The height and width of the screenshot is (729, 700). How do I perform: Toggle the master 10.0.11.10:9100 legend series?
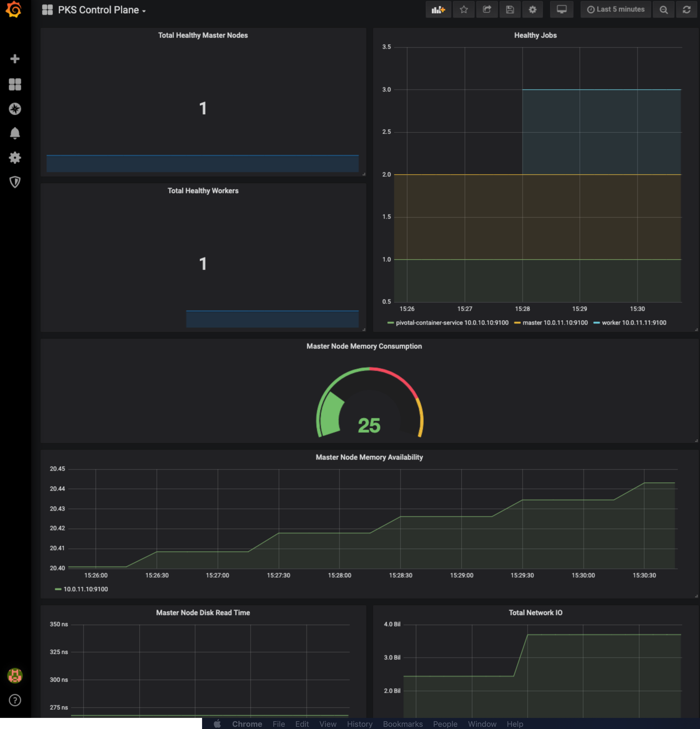tap(555, 323)
